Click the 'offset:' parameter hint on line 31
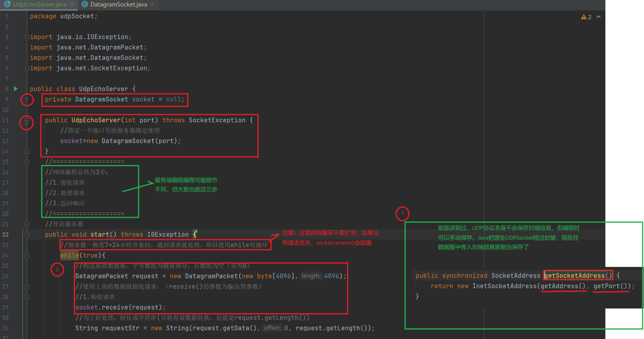This screenshot has height=339, width=644. 272,328
